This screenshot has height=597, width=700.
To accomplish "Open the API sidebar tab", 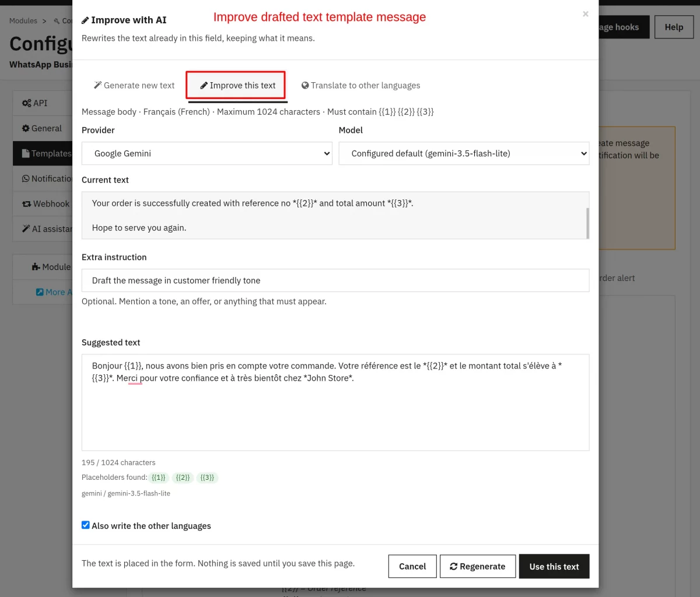I will coord(42,103).
